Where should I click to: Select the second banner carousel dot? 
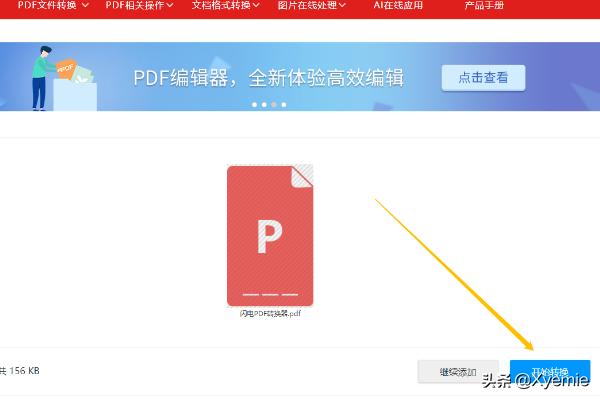pyautogui.click(x=263, y=104)
